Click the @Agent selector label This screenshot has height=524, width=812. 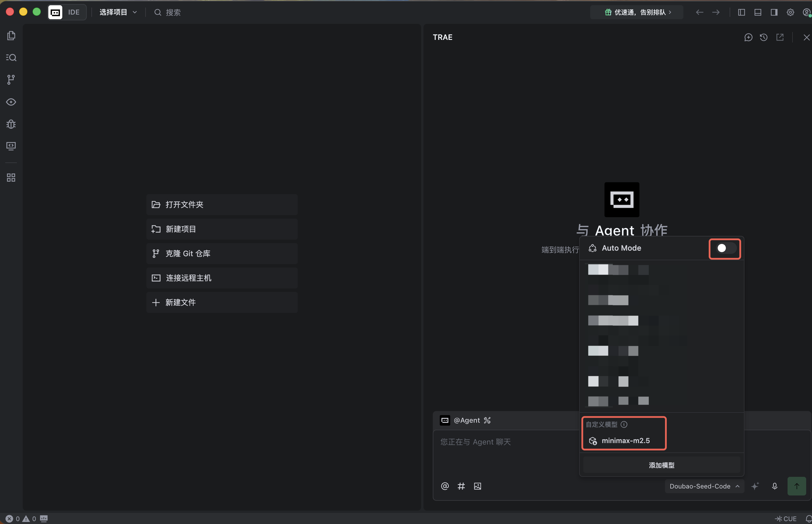click(467, 420)
